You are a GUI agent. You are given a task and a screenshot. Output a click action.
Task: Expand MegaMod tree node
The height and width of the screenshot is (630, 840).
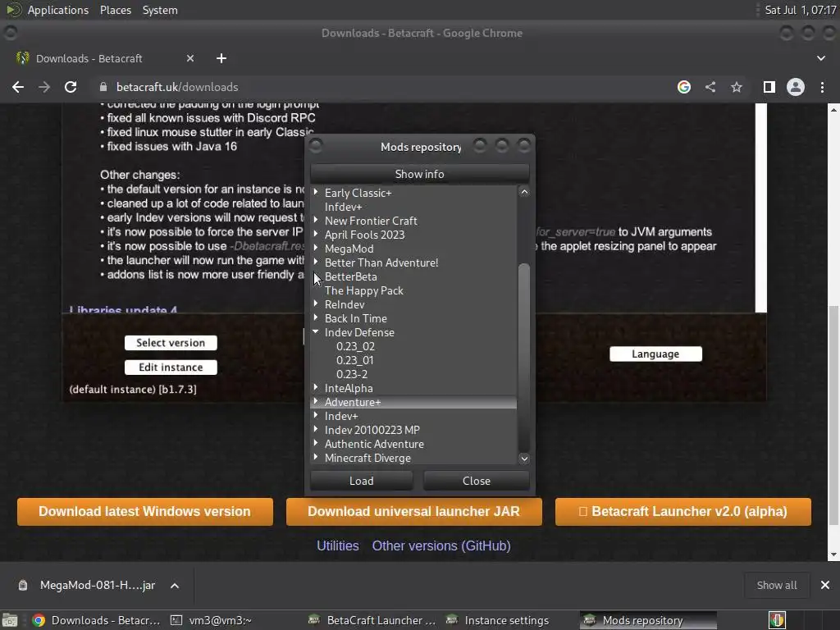[316, 248]
